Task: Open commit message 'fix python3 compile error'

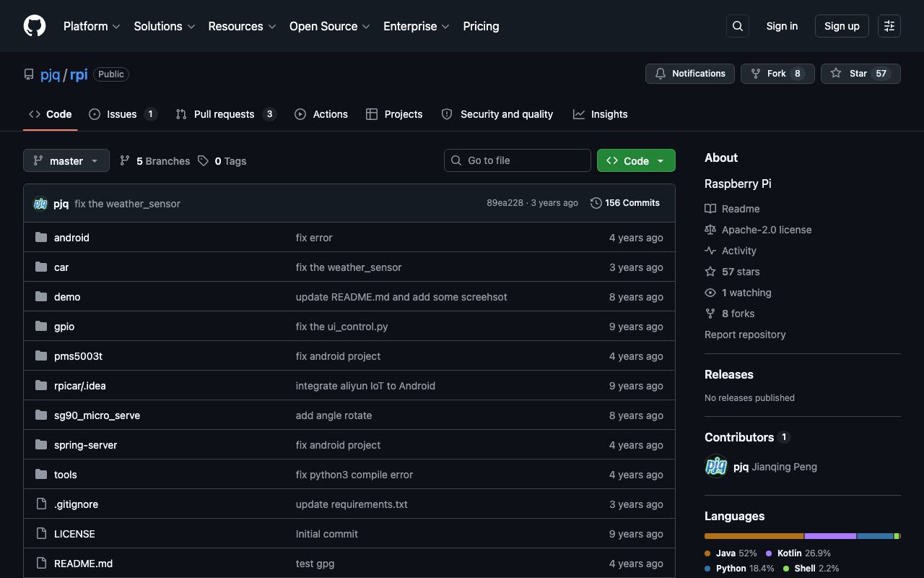Action: click(354, 475)
